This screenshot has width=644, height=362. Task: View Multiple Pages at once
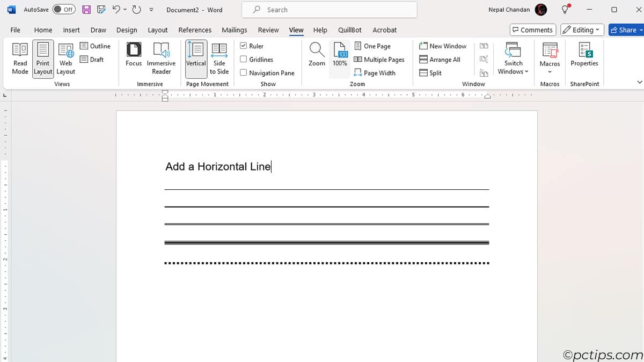[379, 59]
